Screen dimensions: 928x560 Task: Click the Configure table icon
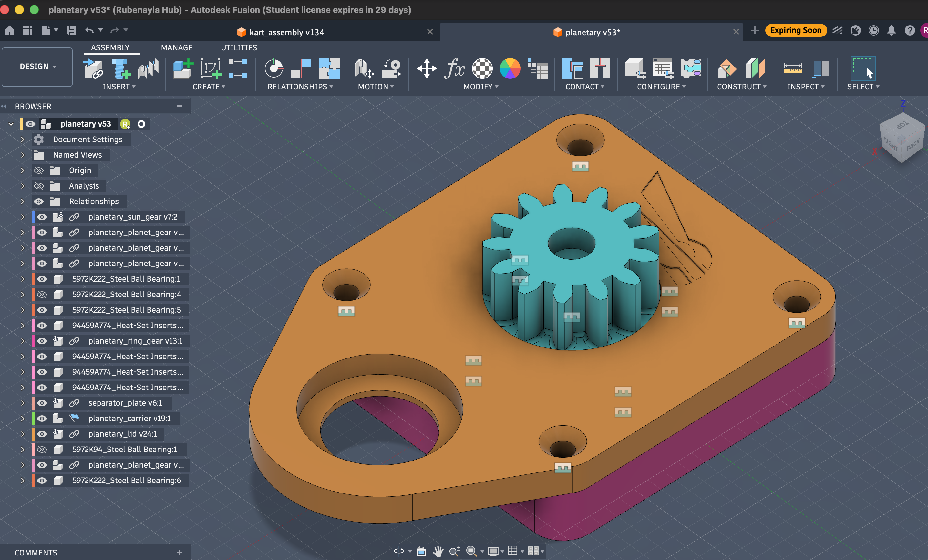click(x=663, y=68)
